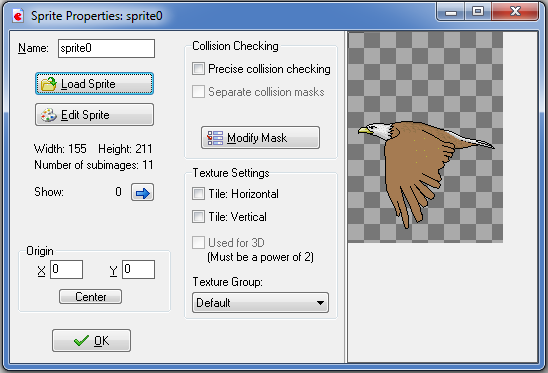Open the Texture Group dropdown
The width and height of the screenshot is (548, 373).
(260, 302)
